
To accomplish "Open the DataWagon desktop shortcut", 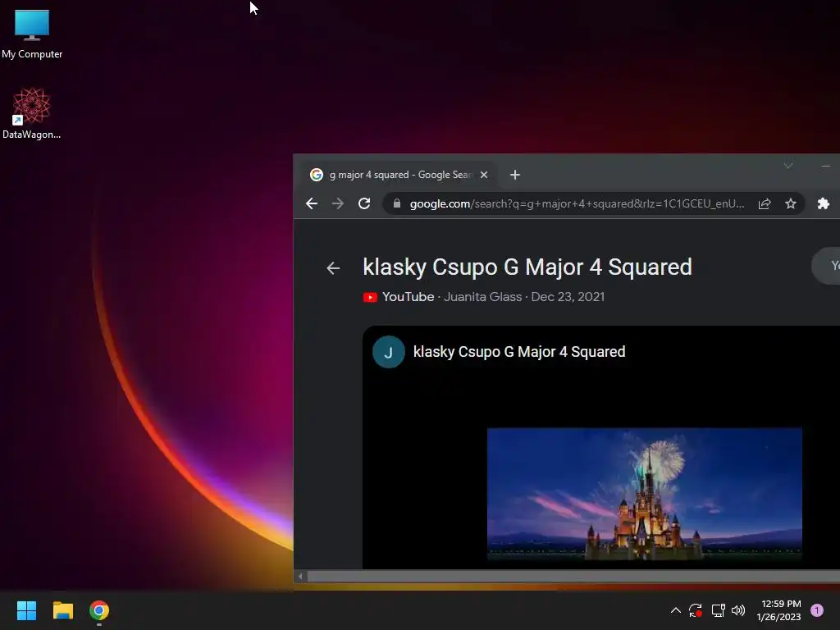I will 32,113.
